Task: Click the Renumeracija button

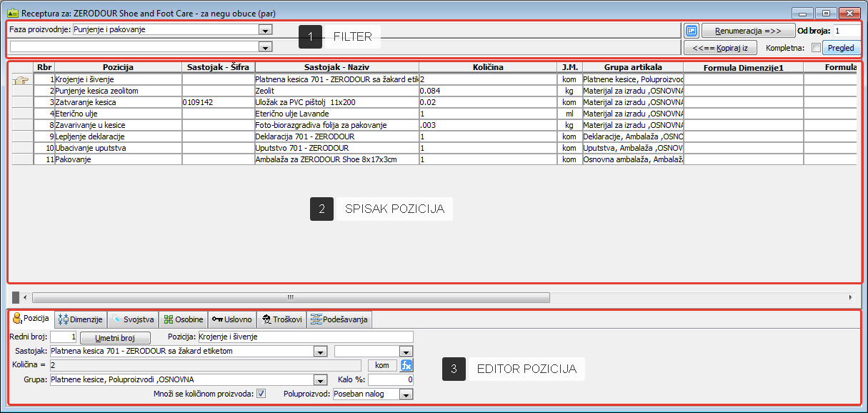Action: click(747, 31)
